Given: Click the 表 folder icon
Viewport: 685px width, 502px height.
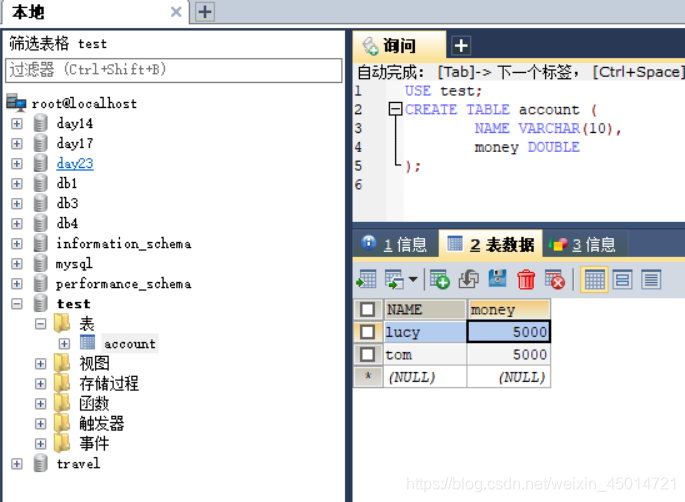Looking at the screenshot, I should [62, 323].
